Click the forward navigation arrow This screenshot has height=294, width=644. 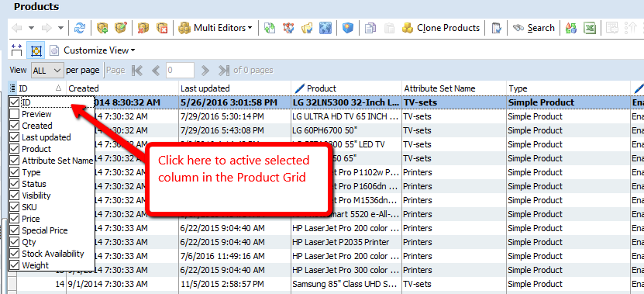(x=46, y=28)
